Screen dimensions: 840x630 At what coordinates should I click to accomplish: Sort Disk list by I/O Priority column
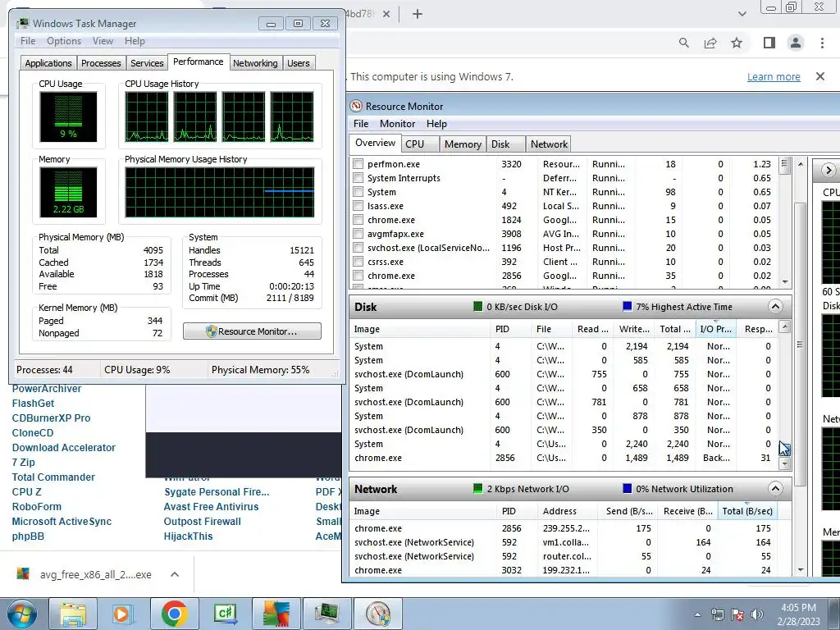[x=715, y=329]
